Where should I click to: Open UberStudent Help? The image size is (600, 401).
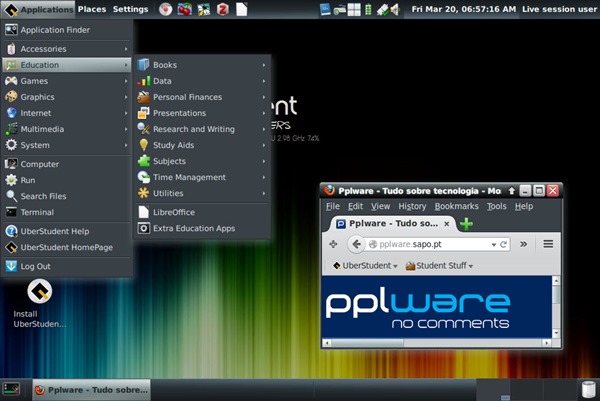click(x=67, y=231)
